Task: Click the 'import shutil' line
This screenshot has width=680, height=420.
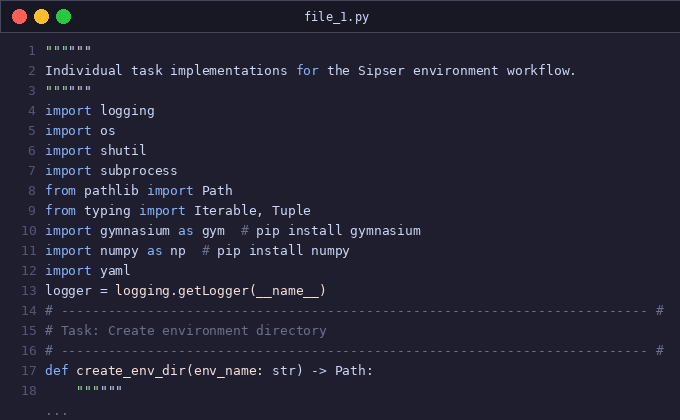Action: 96,151
